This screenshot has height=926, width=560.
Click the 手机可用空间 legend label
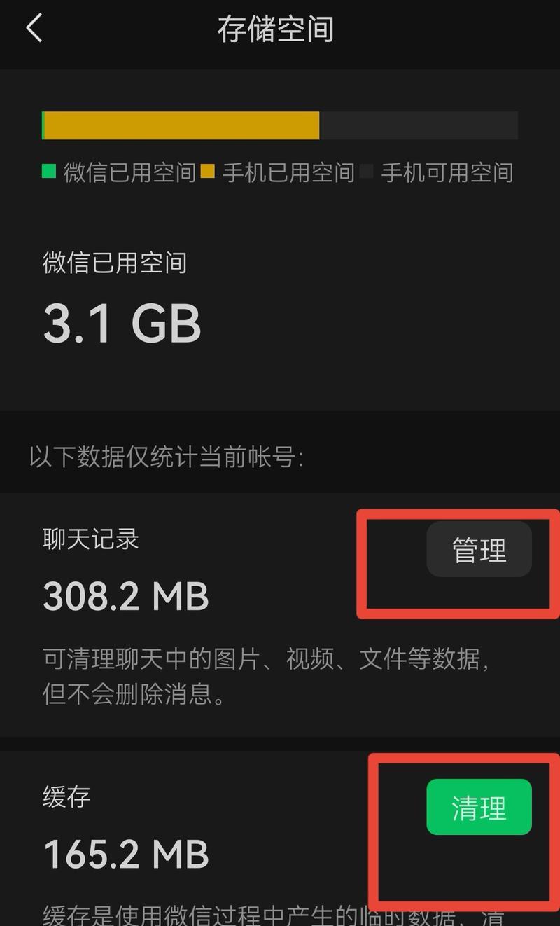[447, 172]
